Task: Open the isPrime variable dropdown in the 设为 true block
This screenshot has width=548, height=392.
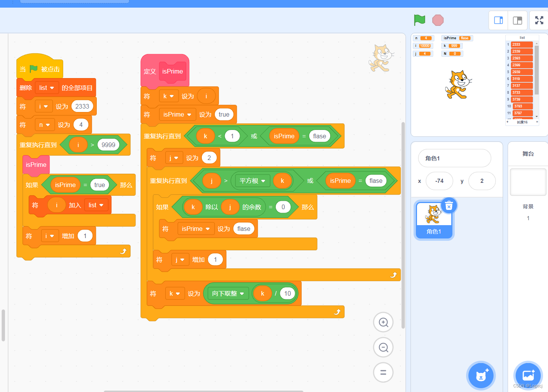Action: 177,115
